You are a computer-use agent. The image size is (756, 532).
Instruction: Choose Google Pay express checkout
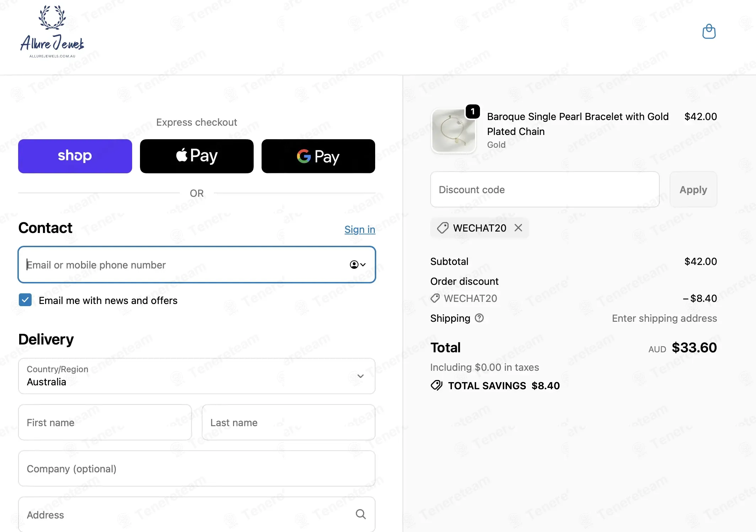coord(318,156)
